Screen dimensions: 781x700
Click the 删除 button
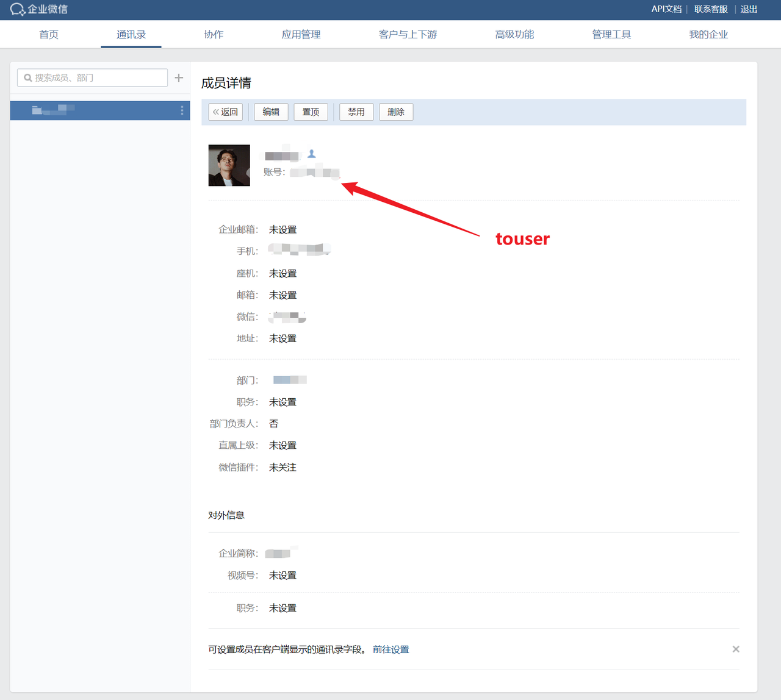tap(396, 112)
